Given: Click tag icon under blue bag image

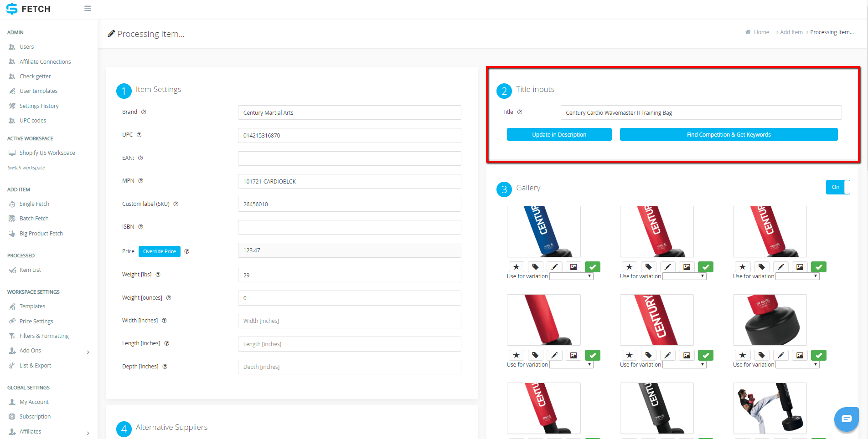Looking at the screenshot, I should coord(535,267).
